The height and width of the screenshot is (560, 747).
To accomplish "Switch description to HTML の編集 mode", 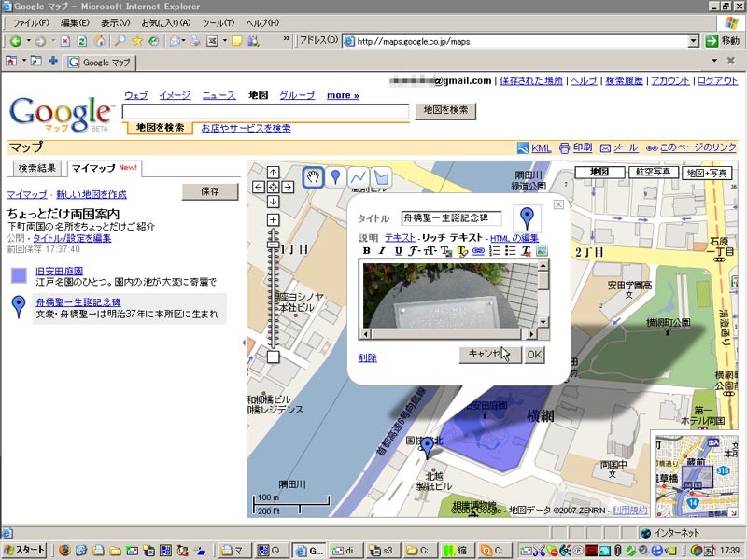I will (514, 238).
